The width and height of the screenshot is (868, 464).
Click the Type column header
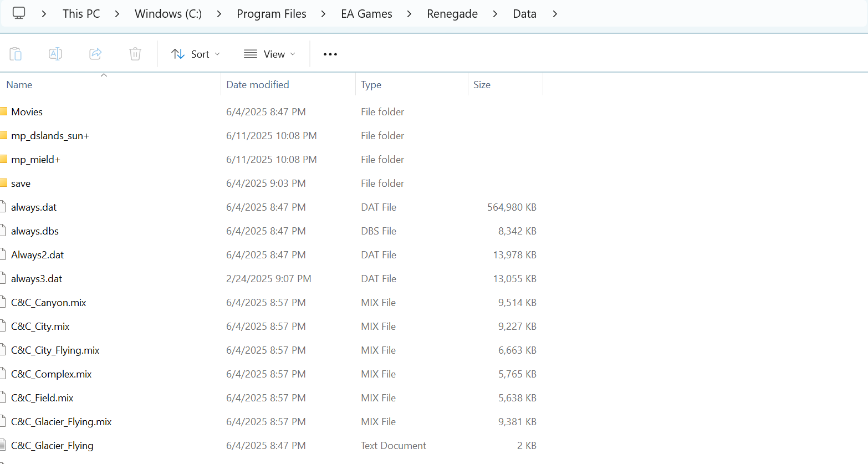point(371,85)
